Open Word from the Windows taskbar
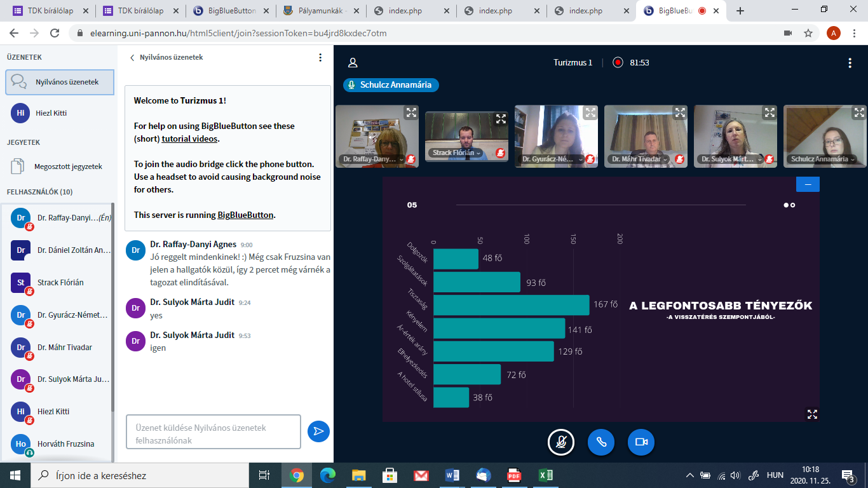The height and width of the screenshot is (488, 868). (452, 475)
